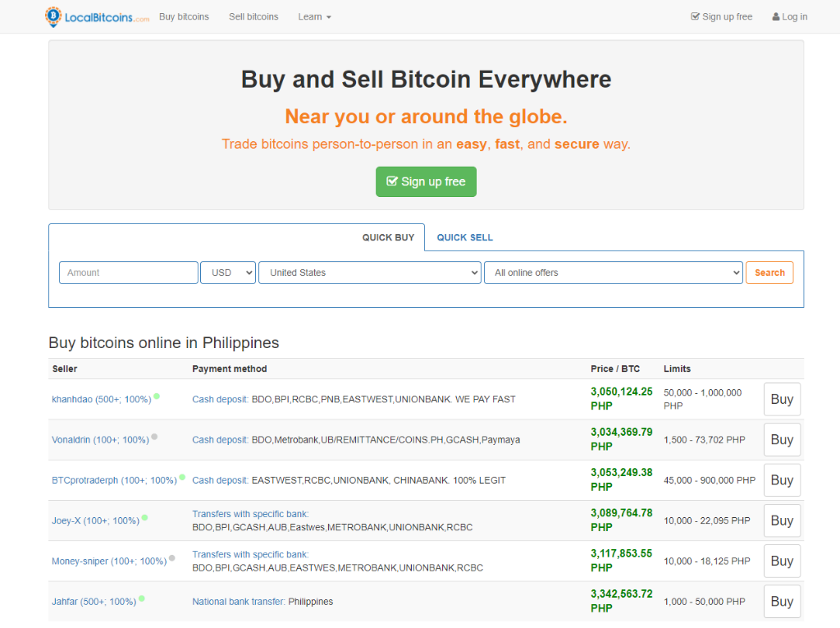This screenshot has width=840, height=628.
Task: Click Buy button for Joey-X offer
Action: (782, 520)
